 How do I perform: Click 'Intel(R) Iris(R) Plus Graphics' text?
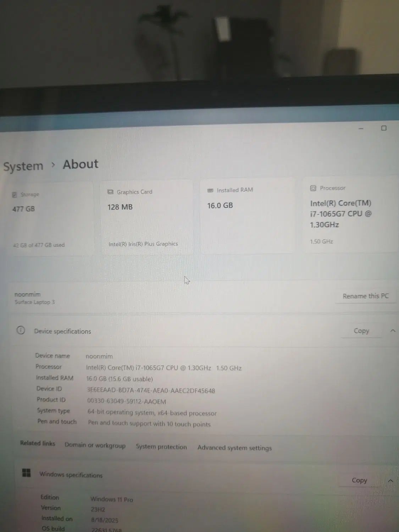tap(143, 244)
